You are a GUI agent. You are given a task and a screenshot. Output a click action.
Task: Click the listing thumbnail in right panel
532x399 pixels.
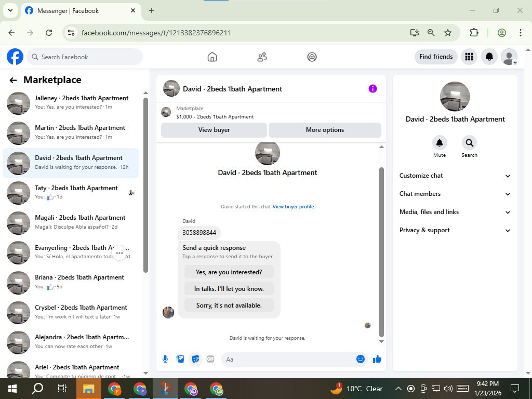point(455,96)
